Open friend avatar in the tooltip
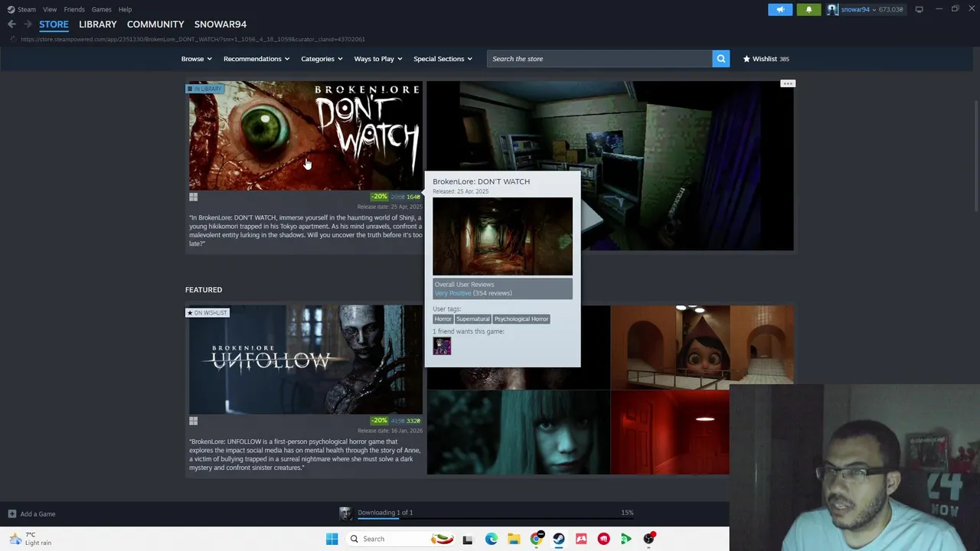The image size is (980, 551). point(442,346)
